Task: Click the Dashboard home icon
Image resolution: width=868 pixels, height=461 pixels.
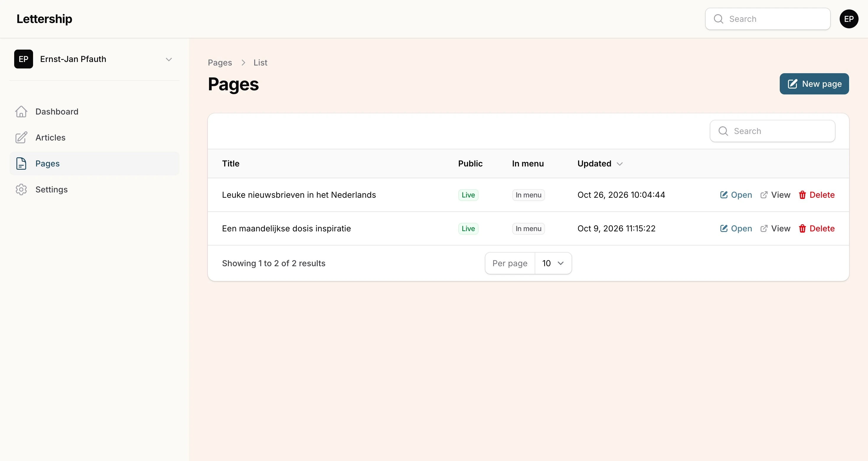Action: click(21, 112)
